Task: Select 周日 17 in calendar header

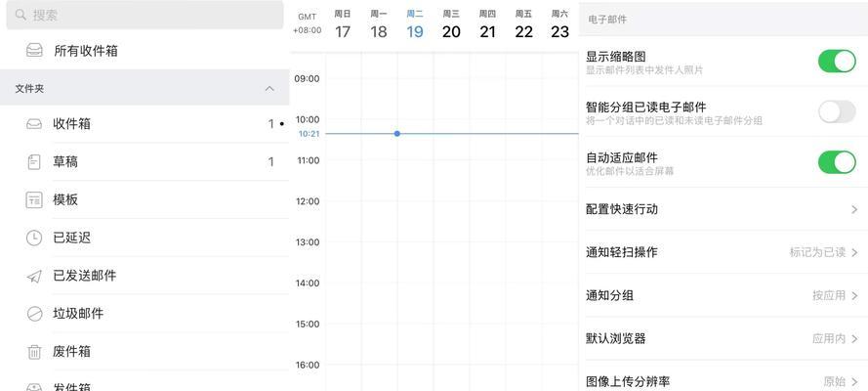Action: [x=343, y=24]
